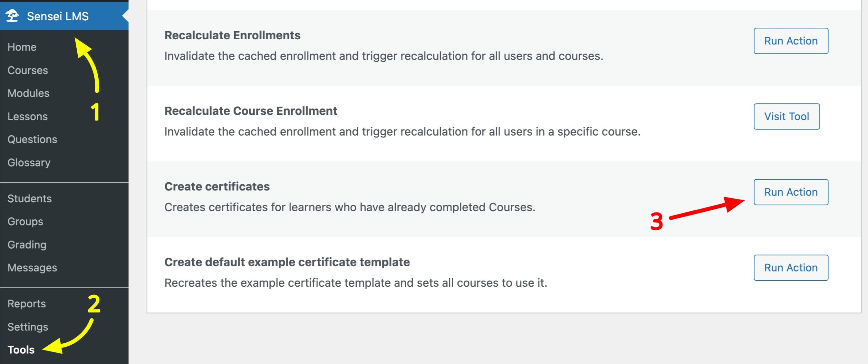This screenshot has height=364, width=868.
Task: Select the Tools menu item
Action: (x=21, y=350)
